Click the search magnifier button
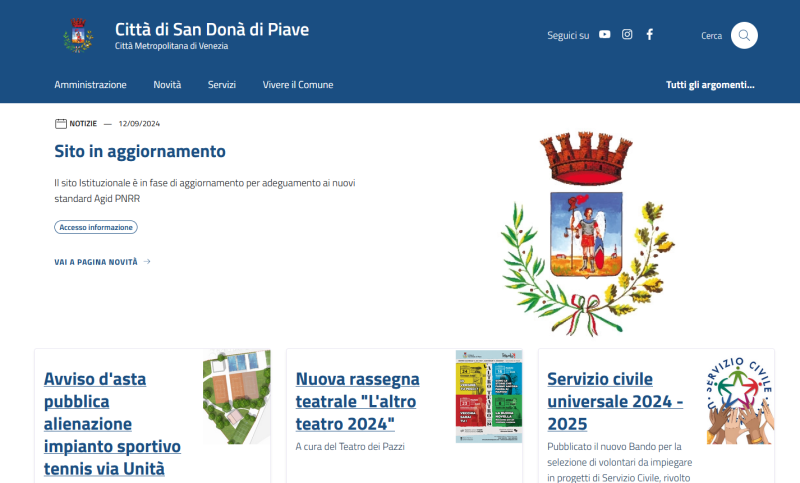800x483 pixels. click(744, 35)
